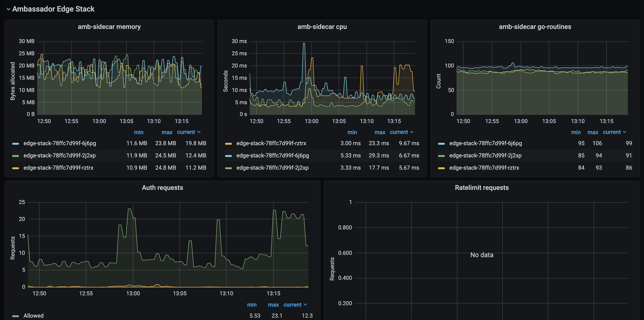The width and height of the screenshot is (644, 320).
Task: Click the Auth requests panel title
Action: [162, 188]
